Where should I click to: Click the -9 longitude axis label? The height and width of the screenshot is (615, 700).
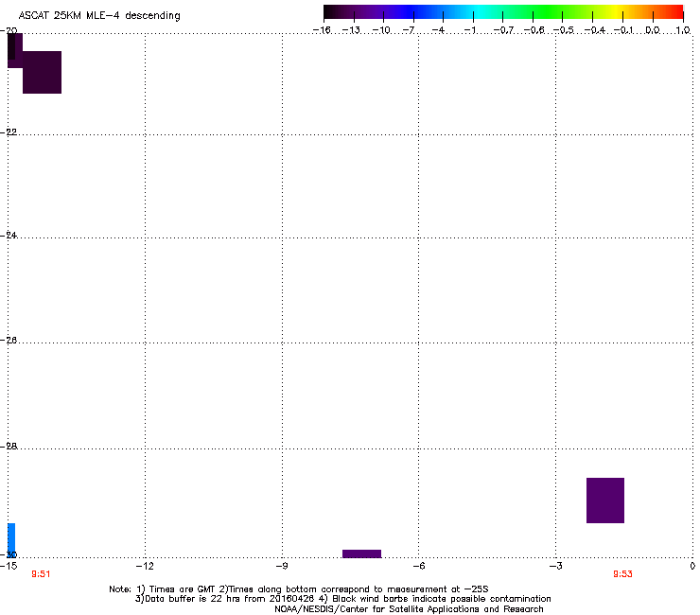[x=281, y=566]
